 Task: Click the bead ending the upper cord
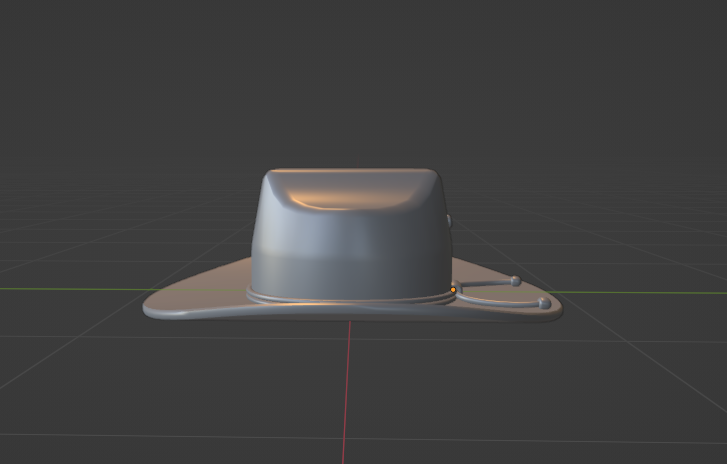tap(516, 280)
